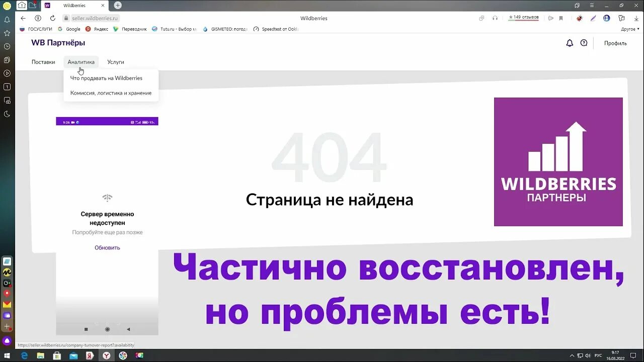
Task: Switch to the Wildberries browser tab
Action: (x=74, y=6)
